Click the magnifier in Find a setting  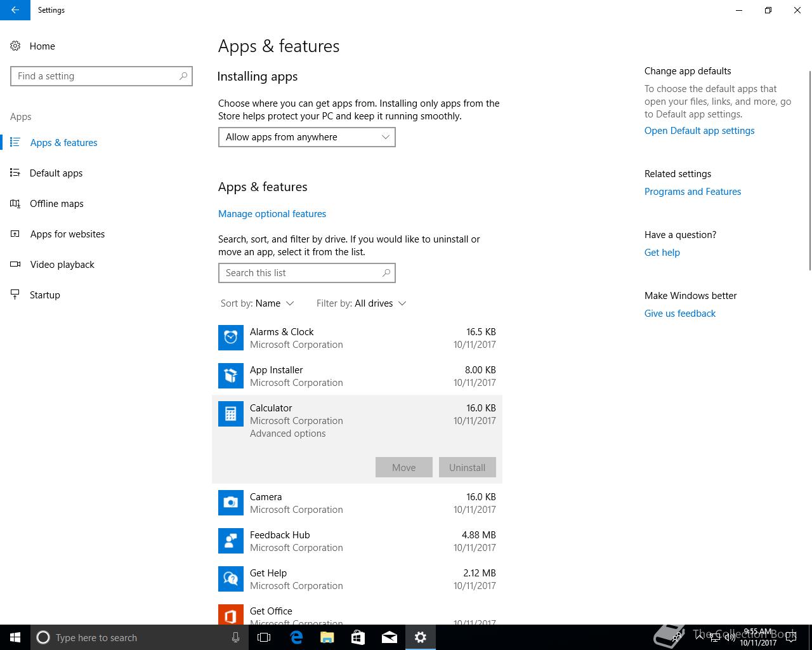pyautogui.click(x=183, y=76)
